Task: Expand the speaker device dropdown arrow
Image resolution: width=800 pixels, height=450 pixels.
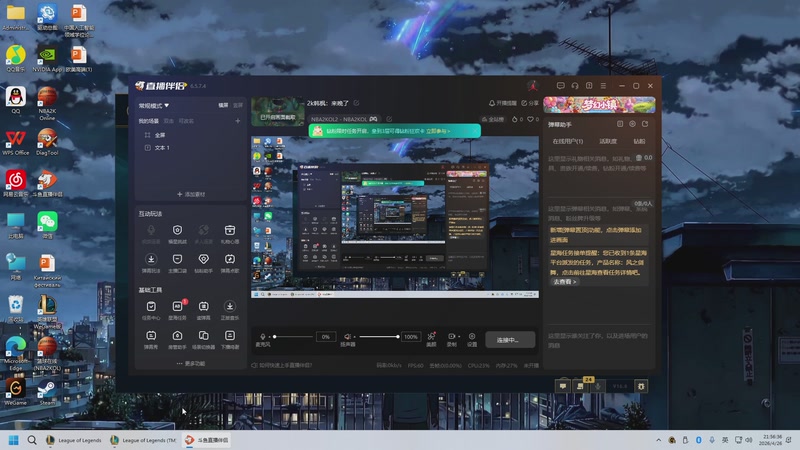Action: 354,337
